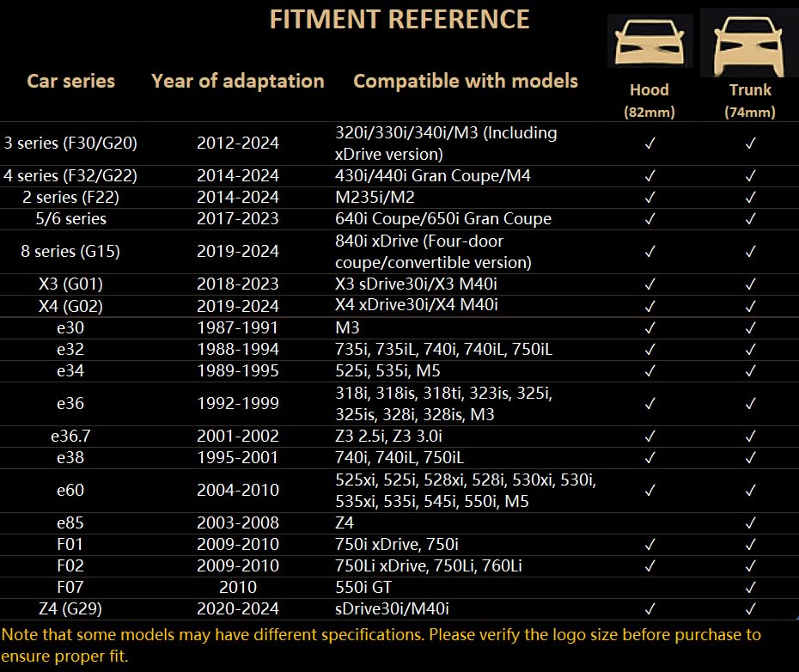799x672 pixels.
Task: Click the M235i/M2 models cell
Action: point(375,198)
